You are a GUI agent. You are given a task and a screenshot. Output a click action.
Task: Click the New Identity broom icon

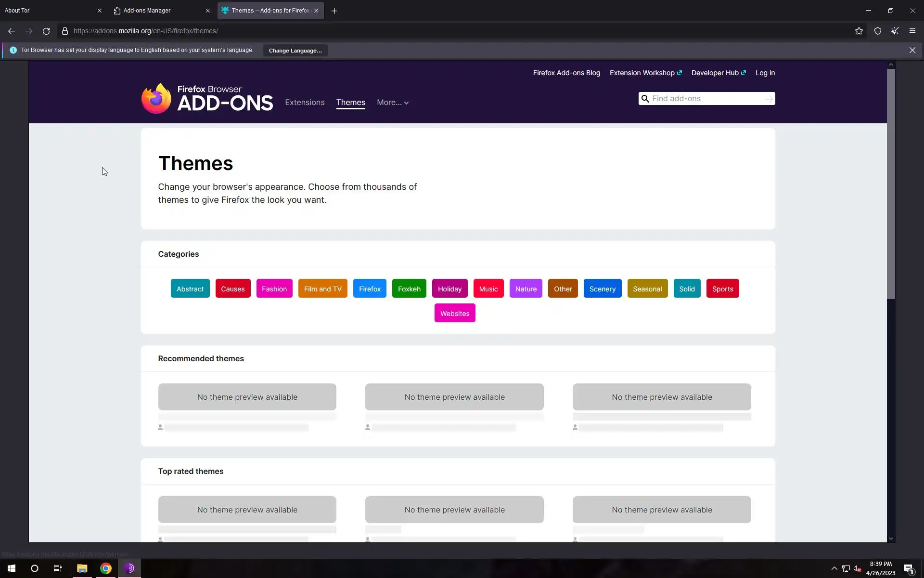point(895,31)
